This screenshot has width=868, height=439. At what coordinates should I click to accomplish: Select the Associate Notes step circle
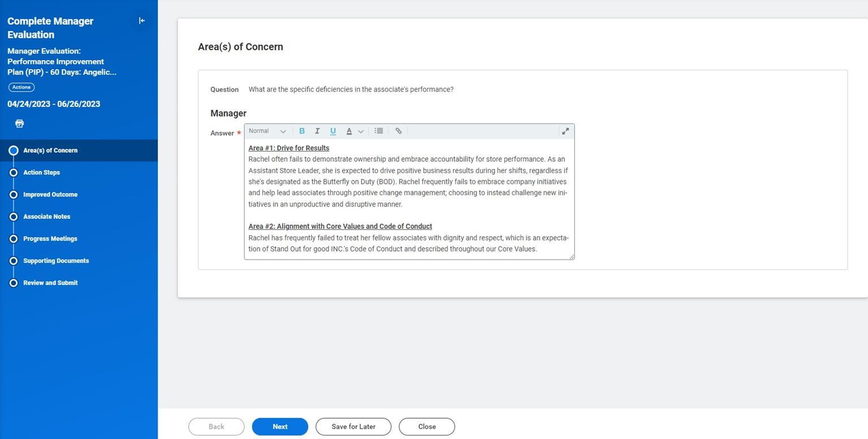(14, 217)
